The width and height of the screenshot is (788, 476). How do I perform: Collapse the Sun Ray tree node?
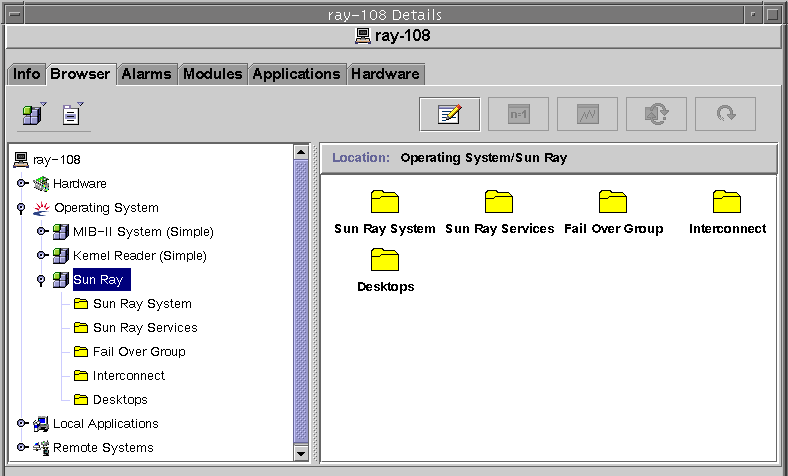41,280
